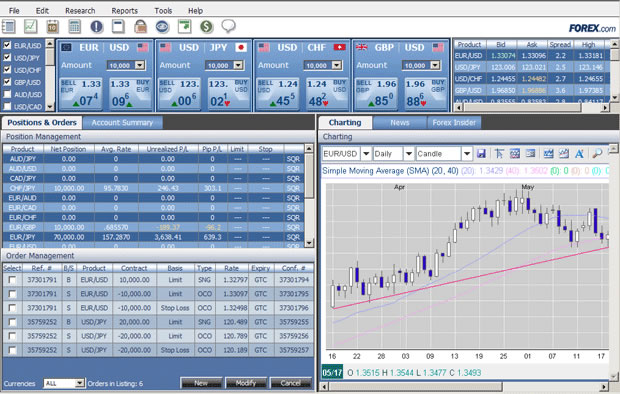Open the Candle chart type dropdown
Viewport: 620px width, 394px height.
tap(467, 153)
